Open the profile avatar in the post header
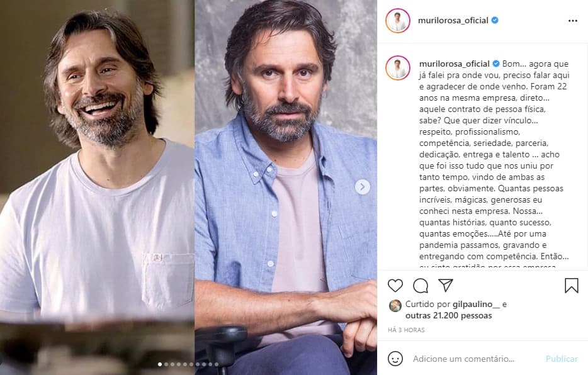The image size is (588, 375). pyautogui.click(x=398, y=21)
